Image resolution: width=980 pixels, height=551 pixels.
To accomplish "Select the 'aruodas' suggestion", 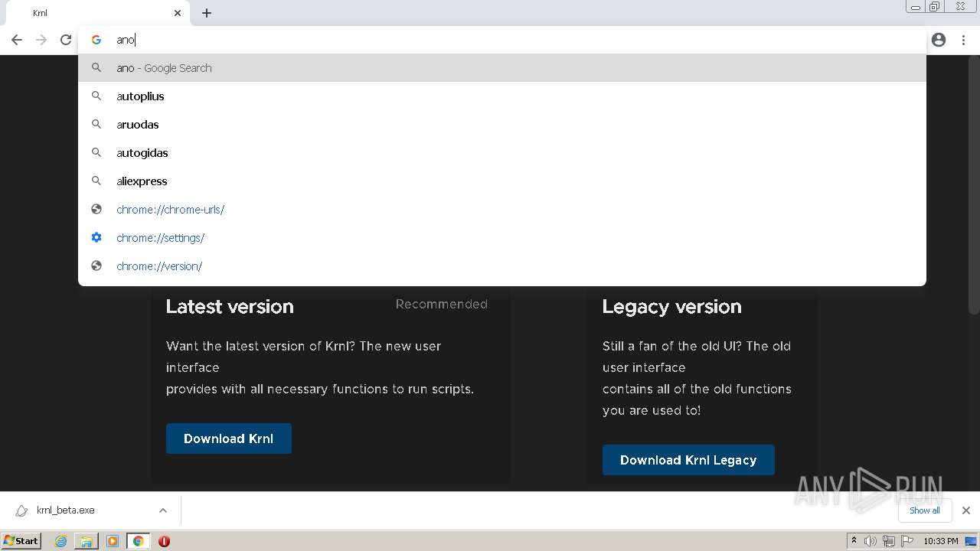I will (x=502, y=124).
